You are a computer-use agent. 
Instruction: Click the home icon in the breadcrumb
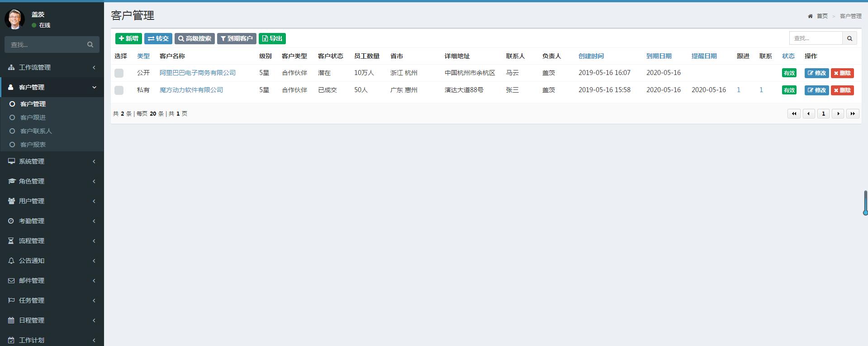(810, 16)
